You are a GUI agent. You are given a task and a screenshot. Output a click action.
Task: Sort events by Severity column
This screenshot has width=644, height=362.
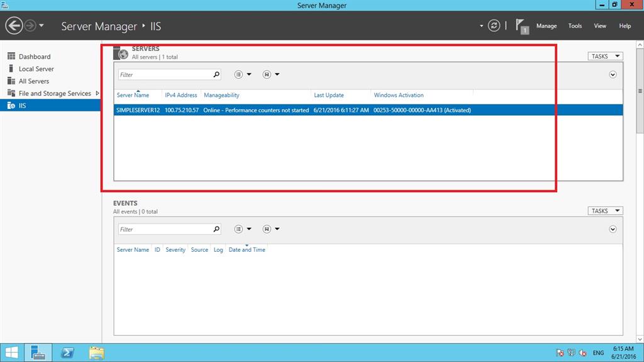175,250
